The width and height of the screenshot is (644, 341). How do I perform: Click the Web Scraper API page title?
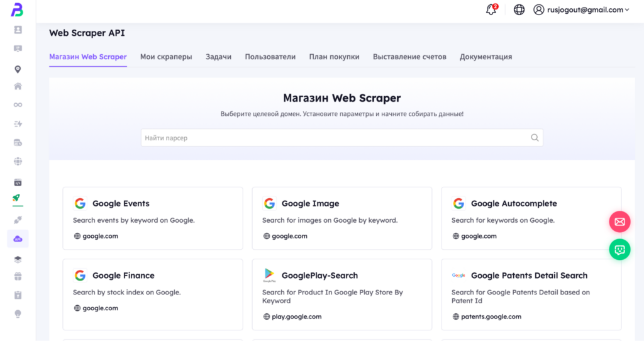click(87, 33)
